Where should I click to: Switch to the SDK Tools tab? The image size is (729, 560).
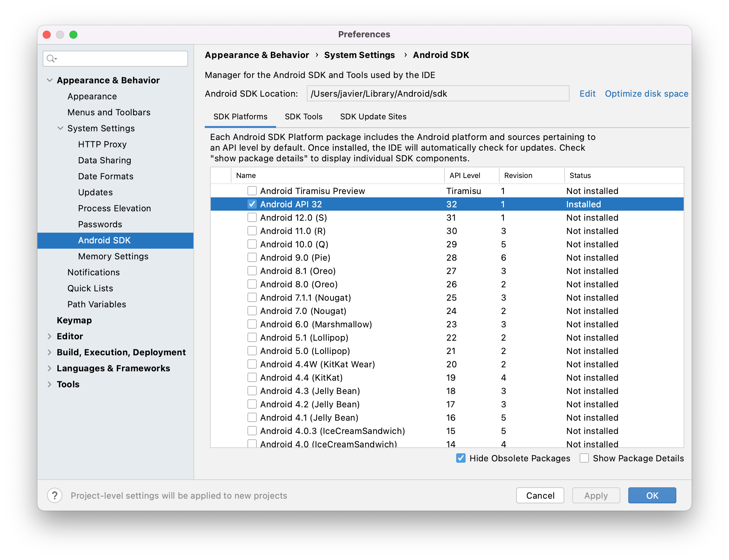click(303, 117)
